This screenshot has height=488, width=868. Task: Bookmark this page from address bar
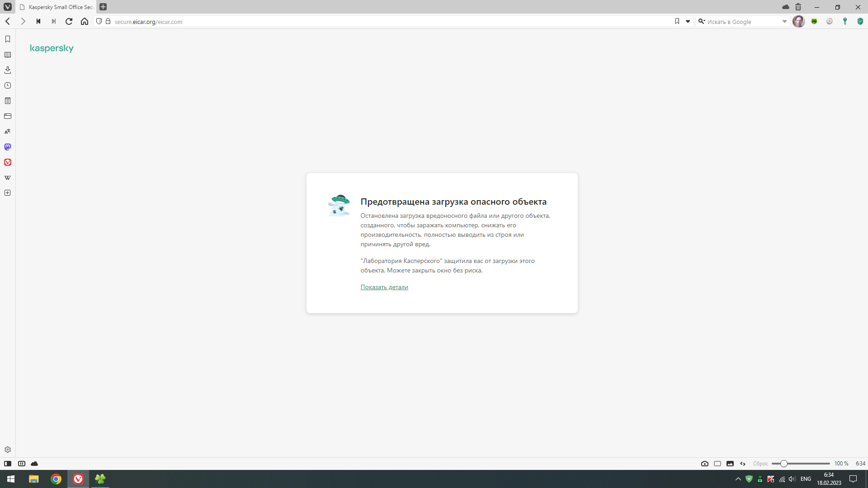677,21
